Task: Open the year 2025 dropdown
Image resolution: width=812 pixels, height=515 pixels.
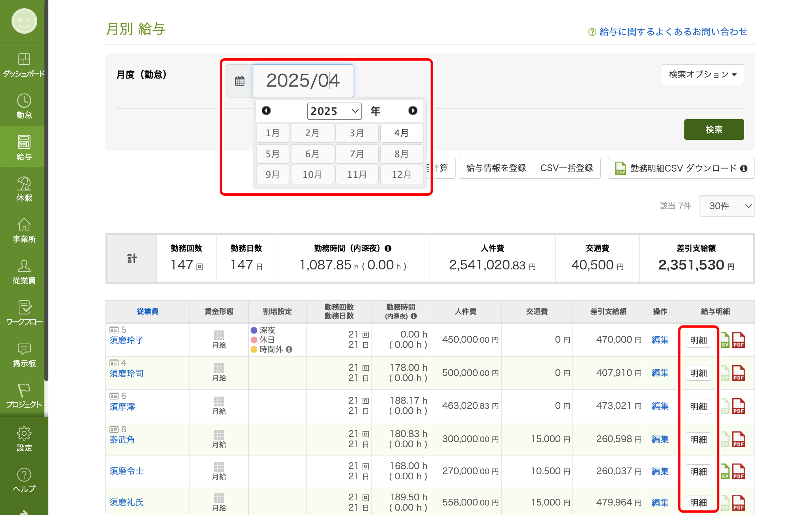Action: pos(334,111)
